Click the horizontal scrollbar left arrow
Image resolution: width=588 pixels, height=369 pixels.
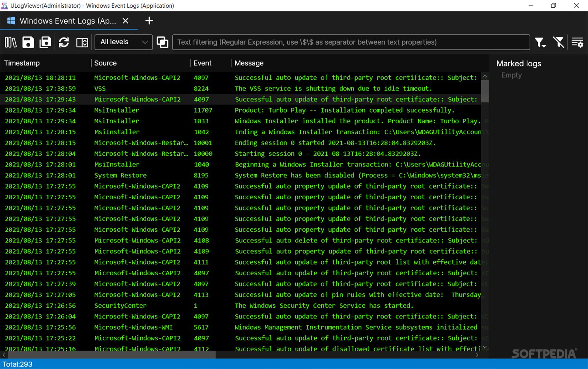(x=4, y=355)
